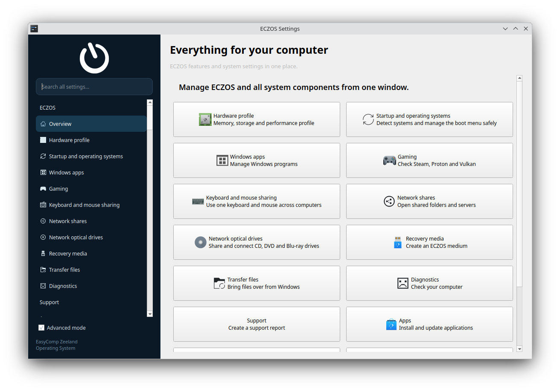This screenshot has width=560, height=392.
Task: Select the sidebar folder icon for Transfer files
Action: pos(43,270)
